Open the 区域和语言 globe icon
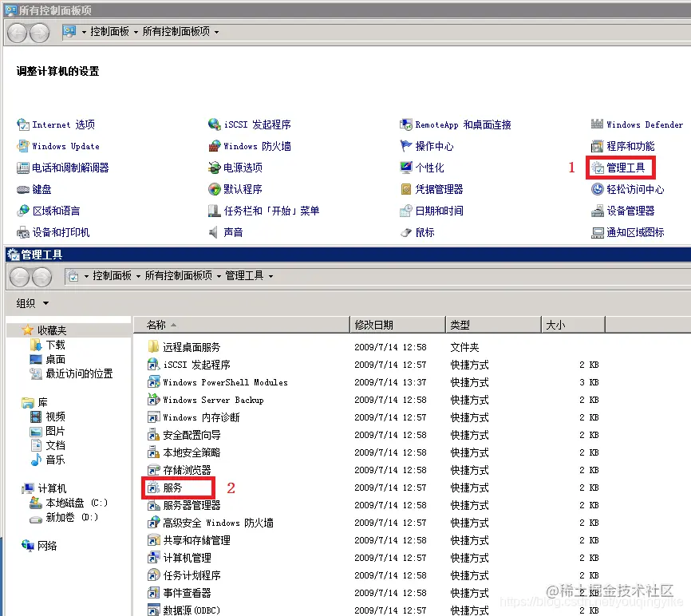691x616 pixels. click(x=23, y=211)
